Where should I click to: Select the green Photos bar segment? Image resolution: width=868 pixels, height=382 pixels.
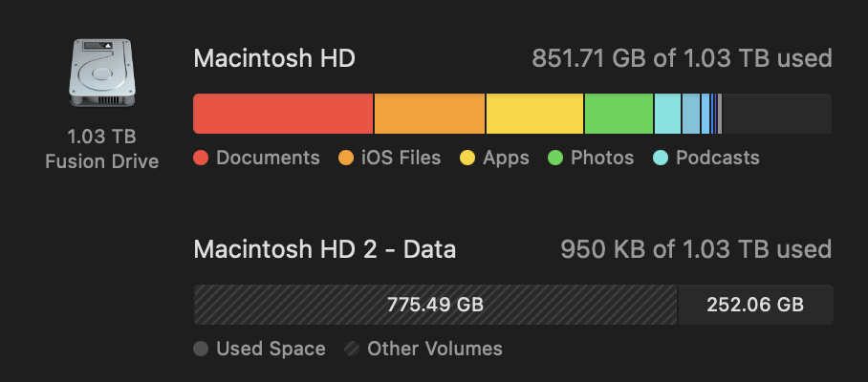click(x=618, y=114)
